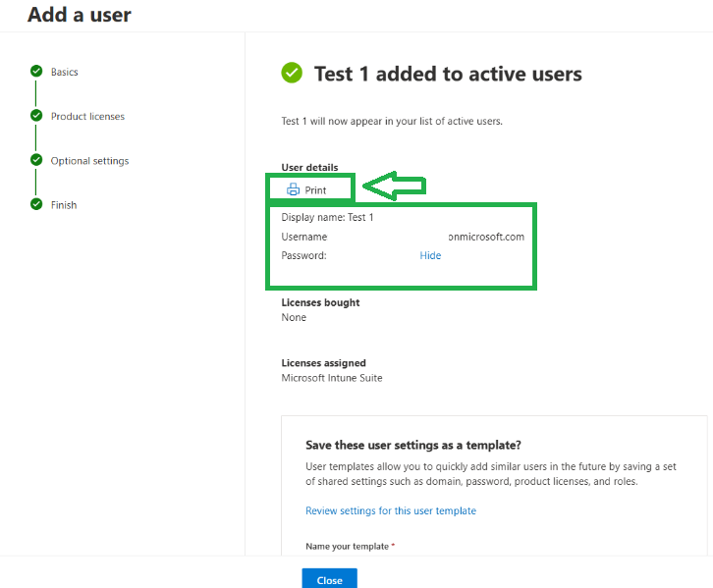Click the large success checkmark icon
This screenshot has width=713, height=588.
click(292, 73)
